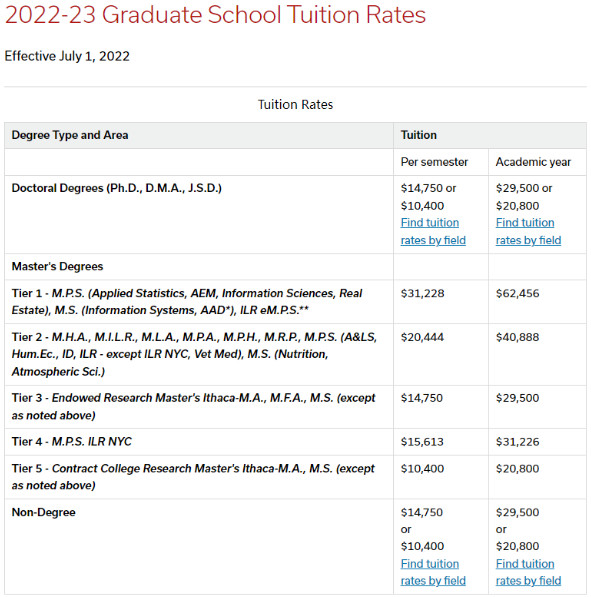The width and height of the screenshot is (591, 597).
Task: Click the Non-Degree row label
Action: click(x=43, y=512)
